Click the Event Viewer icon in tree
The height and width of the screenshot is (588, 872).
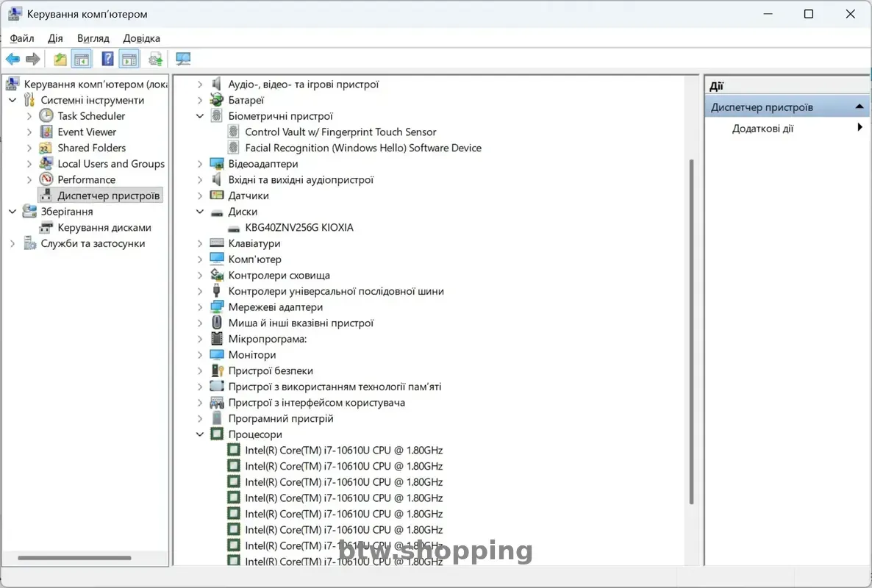coord(46,132)
